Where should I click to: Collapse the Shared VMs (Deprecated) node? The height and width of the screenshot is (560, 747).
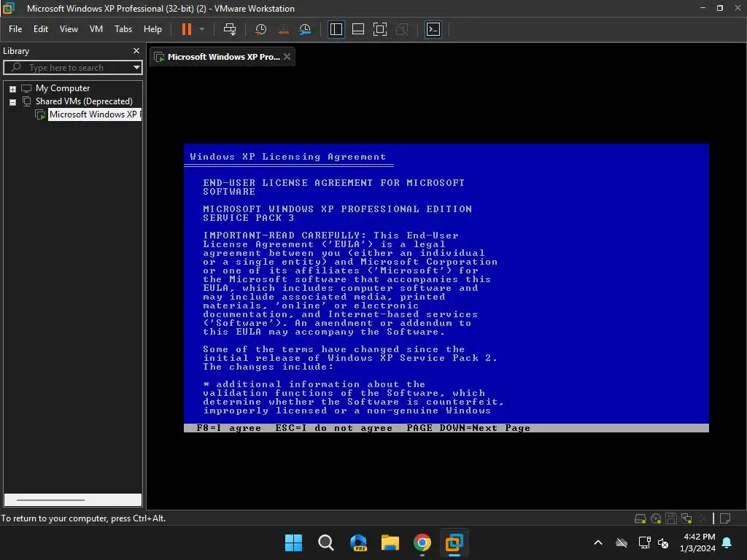pos(13,102)
